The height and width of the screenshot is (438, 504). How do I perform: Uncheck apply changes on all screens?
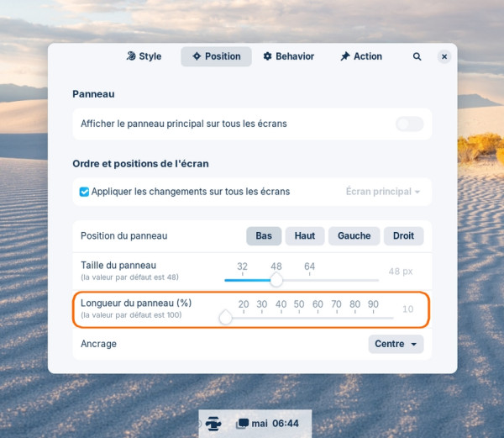pos(84,192)
